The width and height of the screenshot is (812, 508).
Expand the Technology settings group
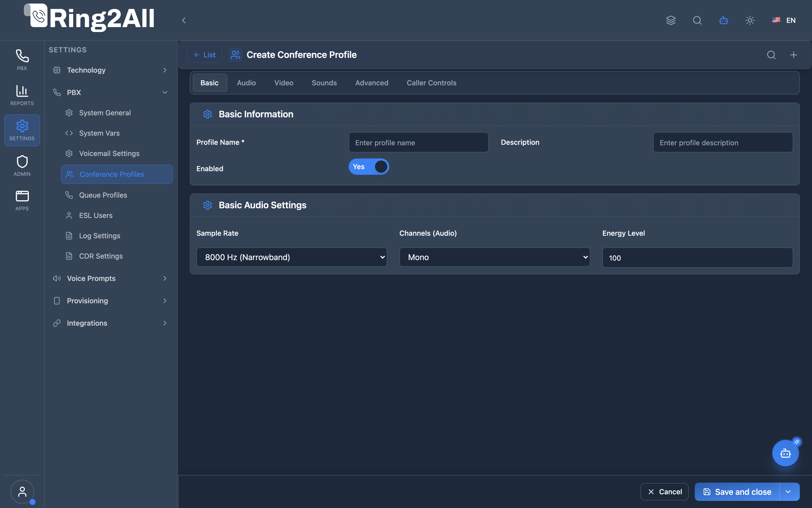pyautogui.click(x=110, y=70)
